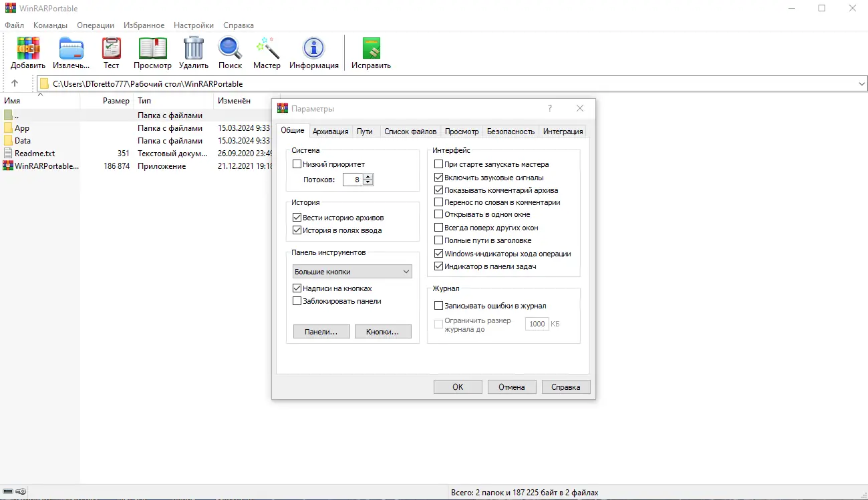Click the OK button
Image resolution: width=868 pixels, height=500 pixels.
[x=458, y=387]
